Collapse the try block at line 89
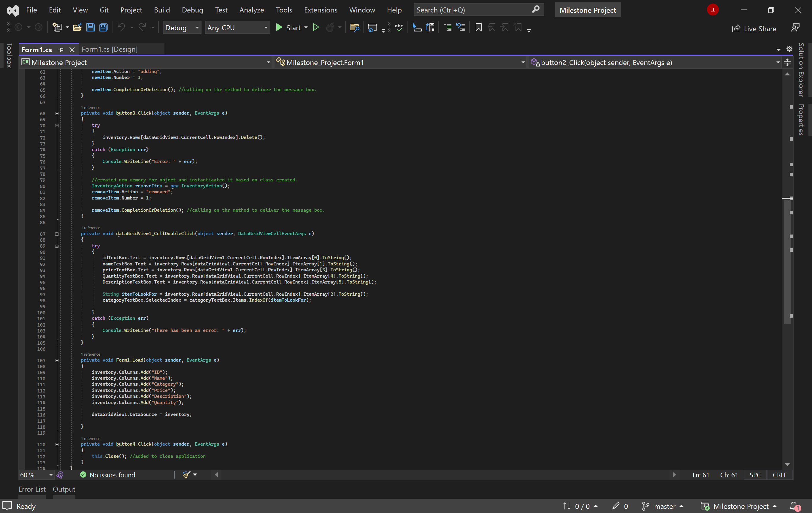 tap(57, 246)
